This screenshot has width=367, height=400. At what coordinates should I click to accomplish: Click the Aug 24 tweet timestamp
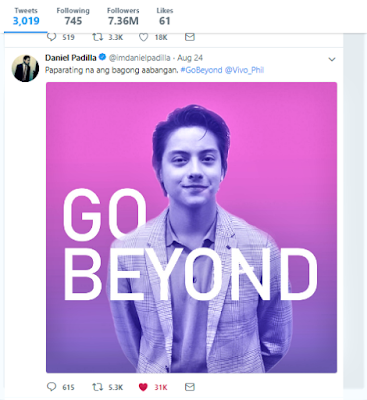point(190,58)
